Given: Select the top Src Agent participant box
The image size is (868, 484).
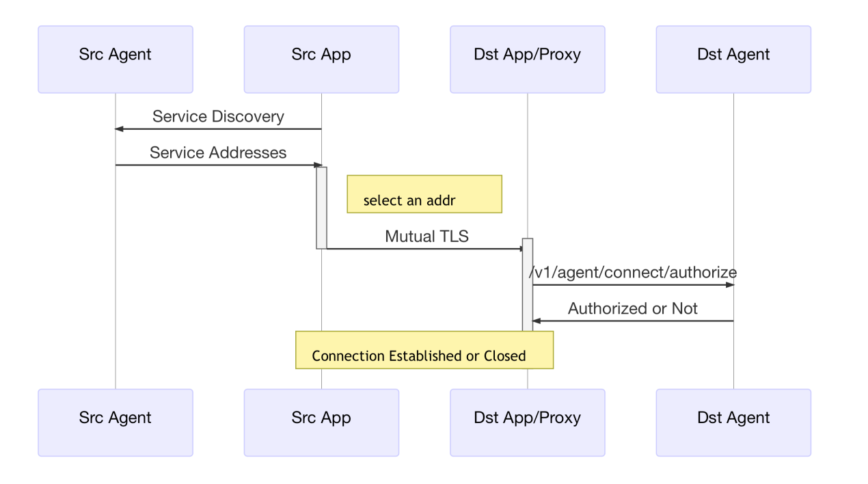Looking at the screenshot, I should point(115,59).
